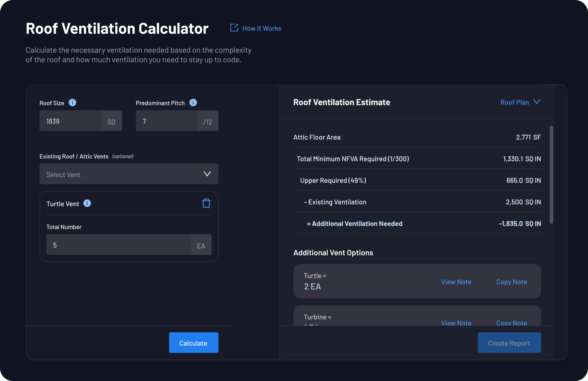Image resolution: width=588 pixels, height=381 pixels.
Task: Click the info icon next to Roof Size label
Action: point(72,103)
